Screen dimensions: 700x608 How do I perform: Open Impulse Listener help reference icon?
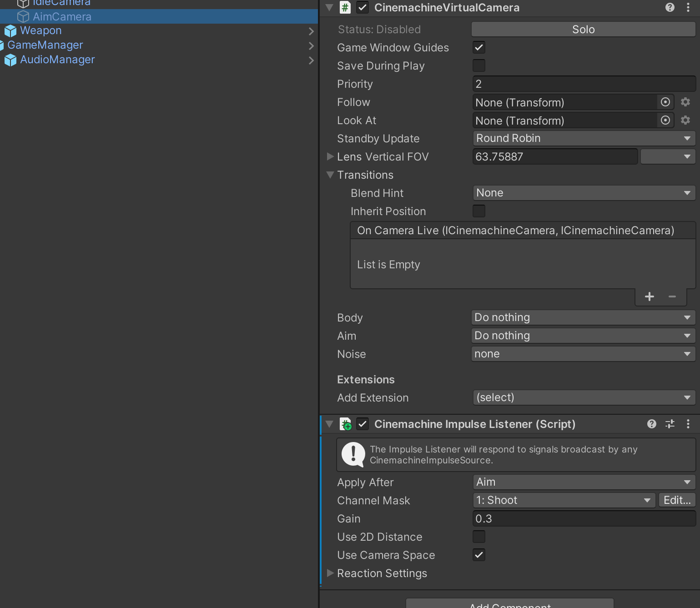(x=652, y=424)
